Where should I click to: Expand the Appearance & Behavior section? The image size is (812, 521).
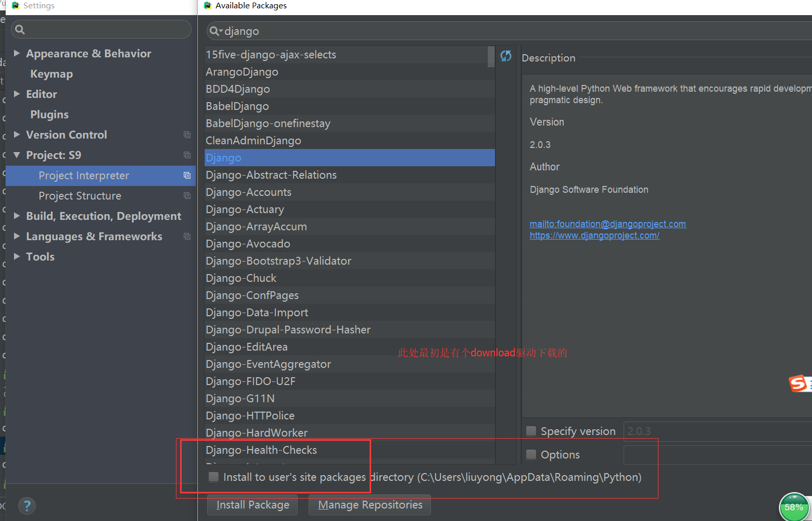(17, 53)
